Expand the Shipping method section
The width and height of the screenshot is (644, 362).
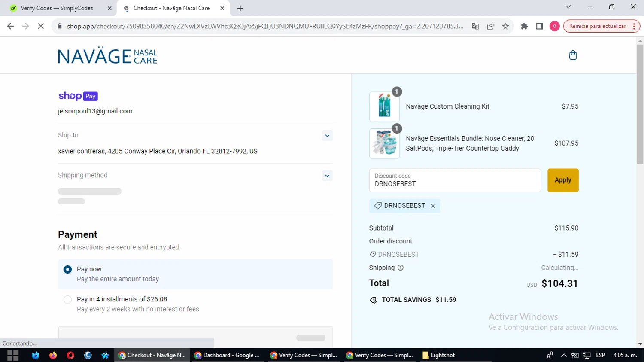point(327,176)
